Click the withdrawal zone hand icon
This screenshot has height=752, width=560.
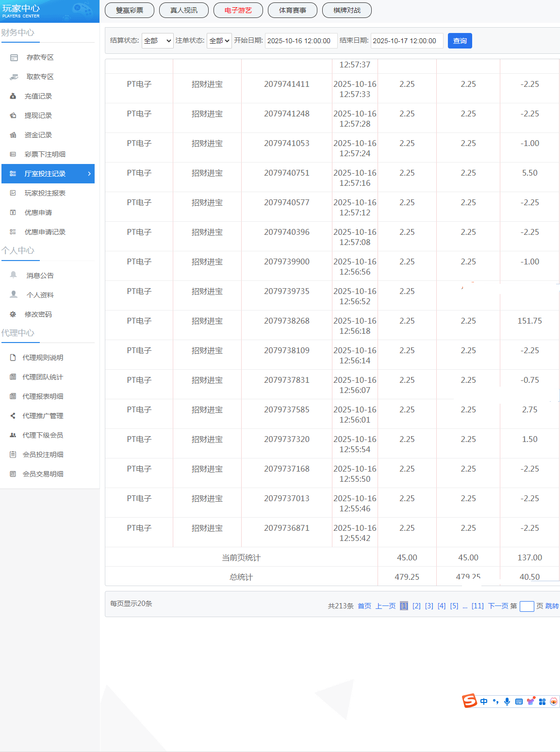click(14, 77)
